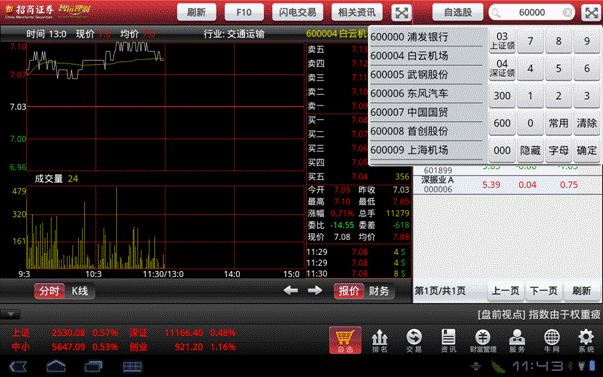The height and width of the screenshot is (377, 603).
Task: Open the 资讯 news icon
Action: pyautogui.click(x=448, y=340)
